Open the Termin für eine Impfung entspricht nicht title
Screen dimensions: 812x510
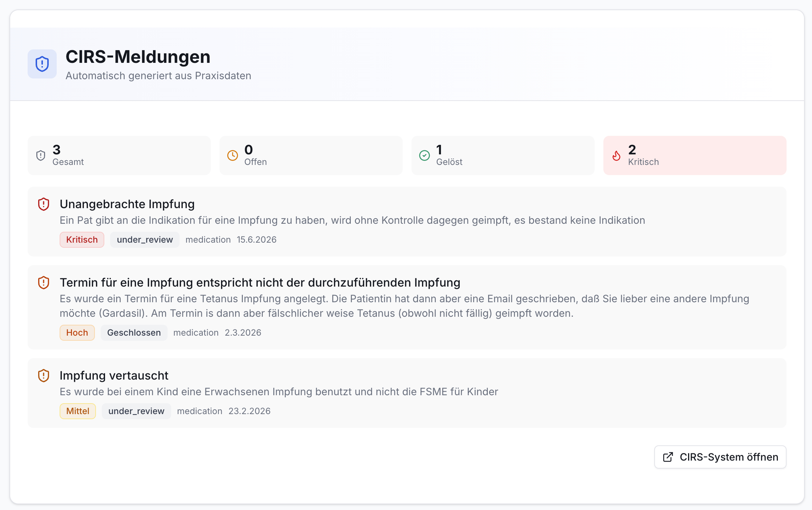[260, 283]
